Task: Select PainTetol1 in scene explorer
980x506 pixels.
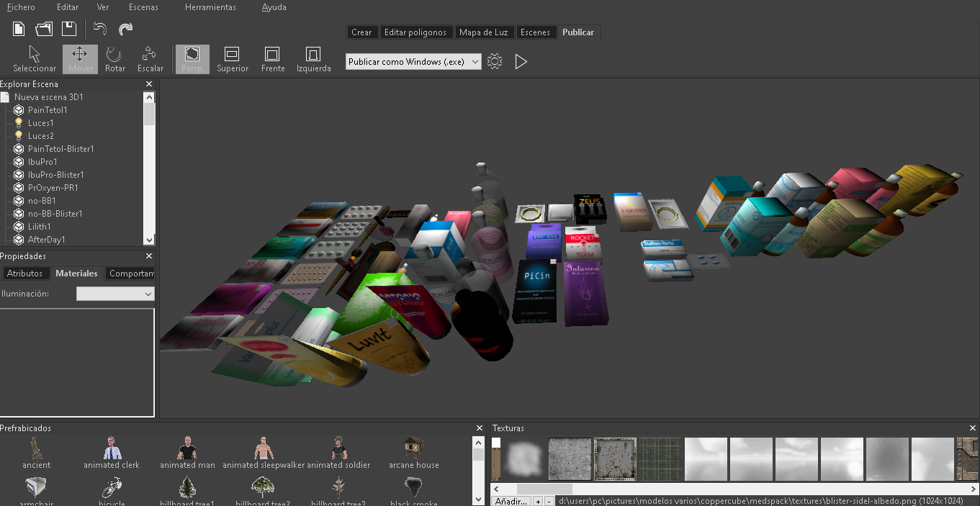Action: pyautogui.click(x=48, y=110)
